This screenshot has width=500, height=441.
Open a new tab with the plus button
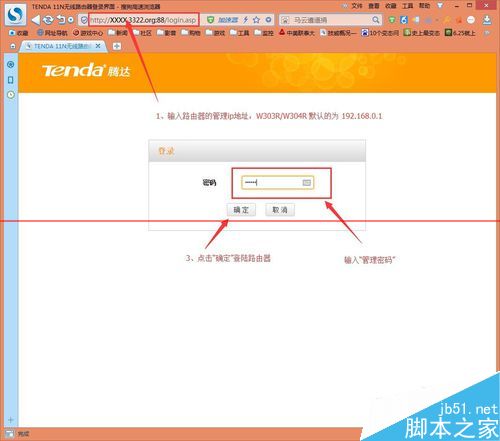pos(117,46)
